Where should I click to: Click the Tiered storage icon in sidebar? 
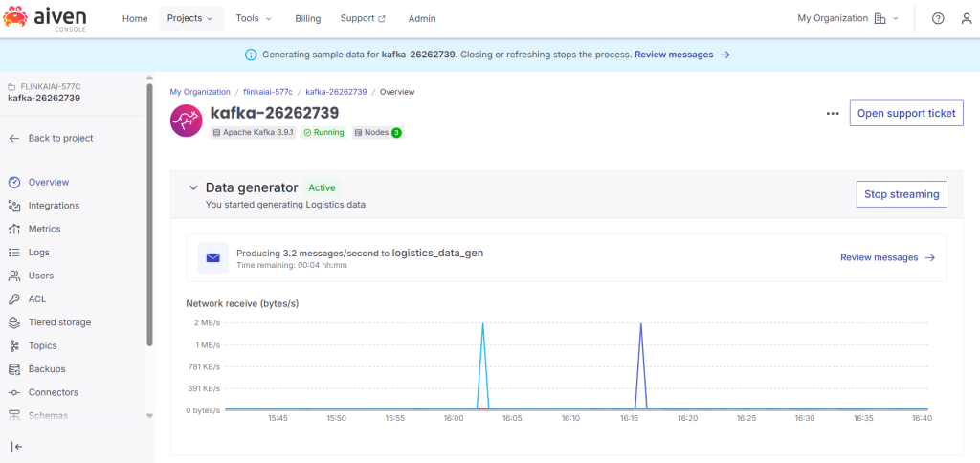(x=14, y=322)
